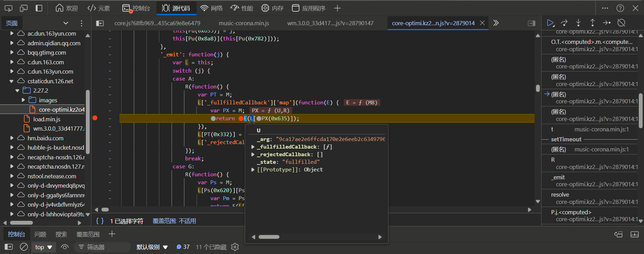Expand the _fullfilledCallback property
Viewport: 644px width, 254px height.
pyautogui.click(x=253, y=147)
